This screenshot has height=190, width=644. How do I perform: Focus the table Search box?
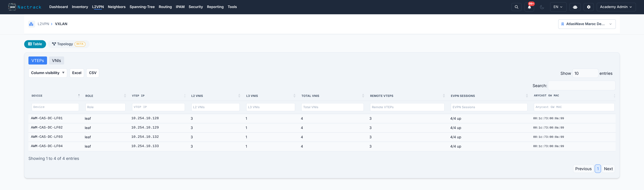581,85
